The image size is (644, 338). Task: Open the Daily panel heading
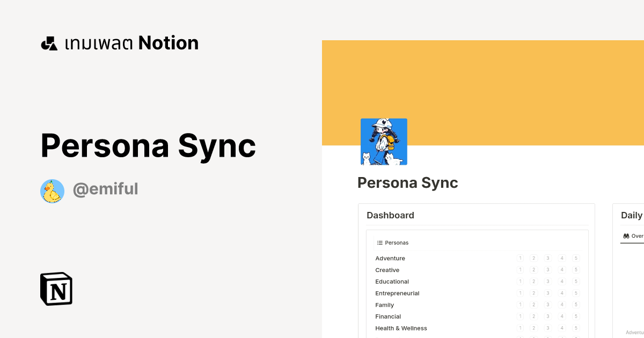pos(631,215)
